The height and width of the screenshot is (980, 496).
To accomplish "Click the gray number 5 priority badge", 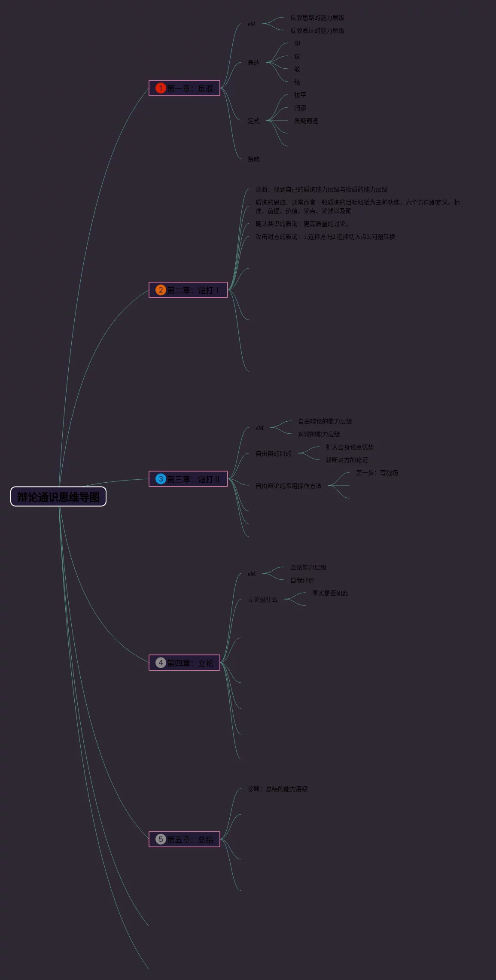I will [x=161, y=839].
